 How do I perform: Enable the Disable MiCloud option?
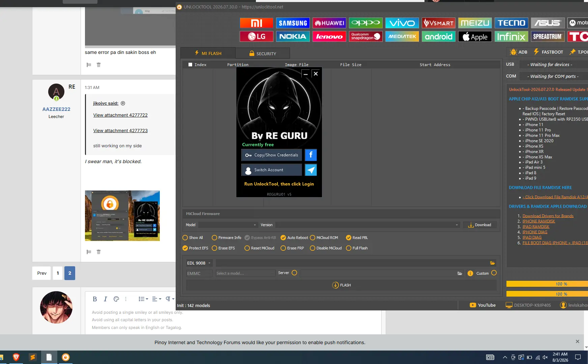coord(326,248)
